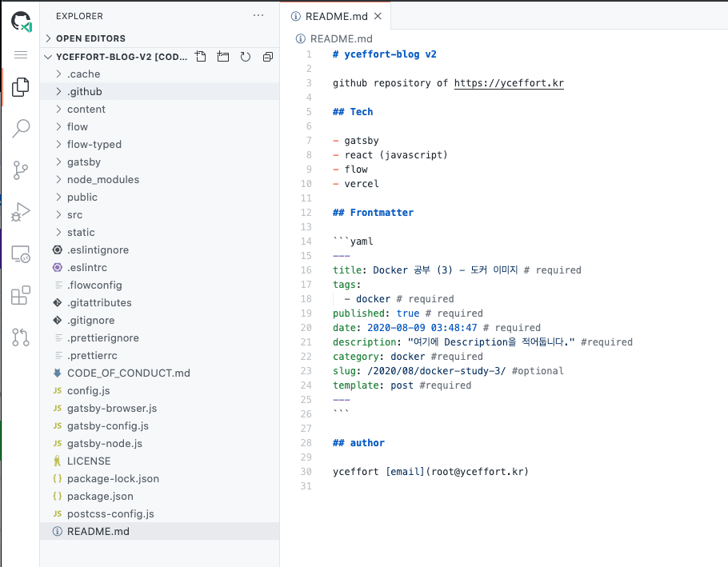Open Explorer's more actions ellipsis menu

258,16
